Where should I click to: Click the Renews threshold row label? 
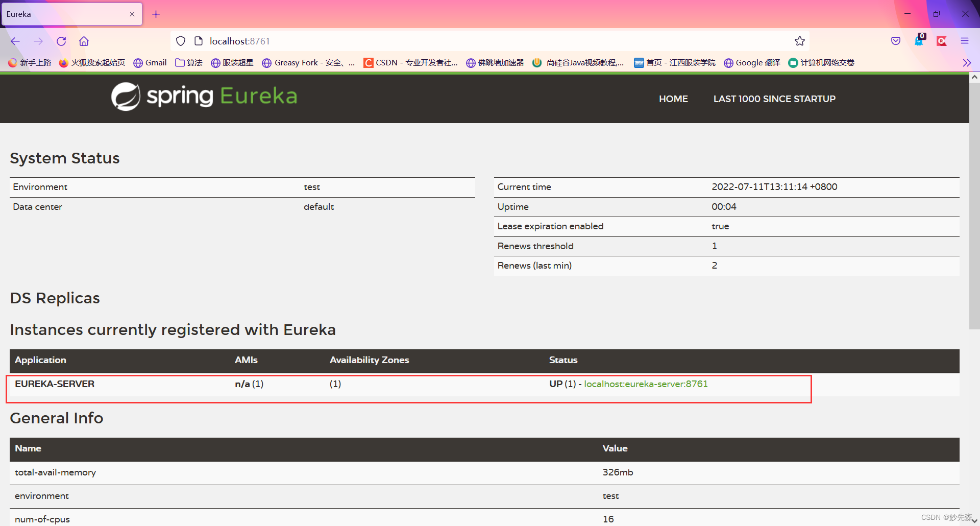click(535, 246)
